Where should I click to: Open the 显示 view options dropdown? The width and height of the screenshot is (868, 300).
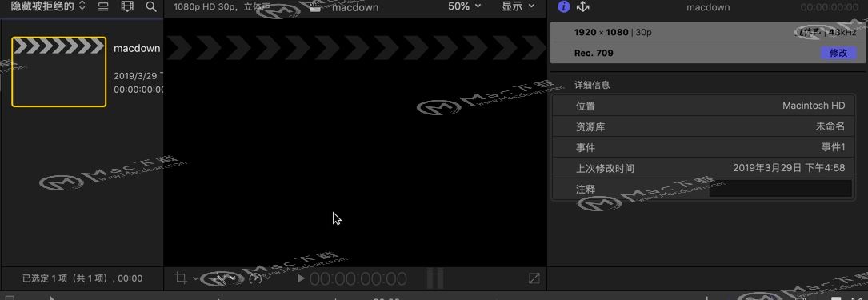(518, 6)
